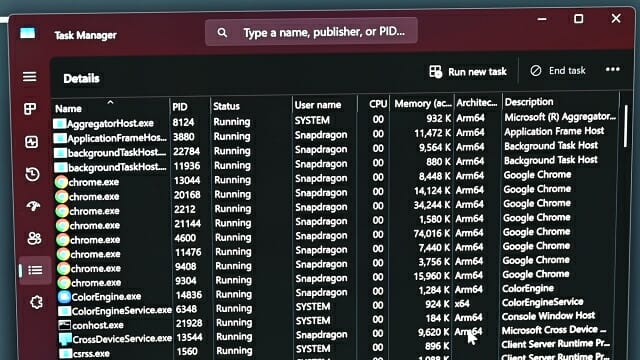Click the csrss.exe process icon
Image resolution: width=640 pixels, height=360 pixels.
coord(65,353)
